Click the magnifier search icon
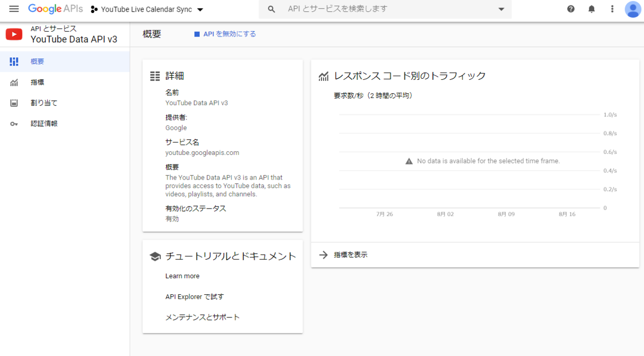The width and height of the screenshot is (644, 356). pyautogui.click(x=272, y=9)
